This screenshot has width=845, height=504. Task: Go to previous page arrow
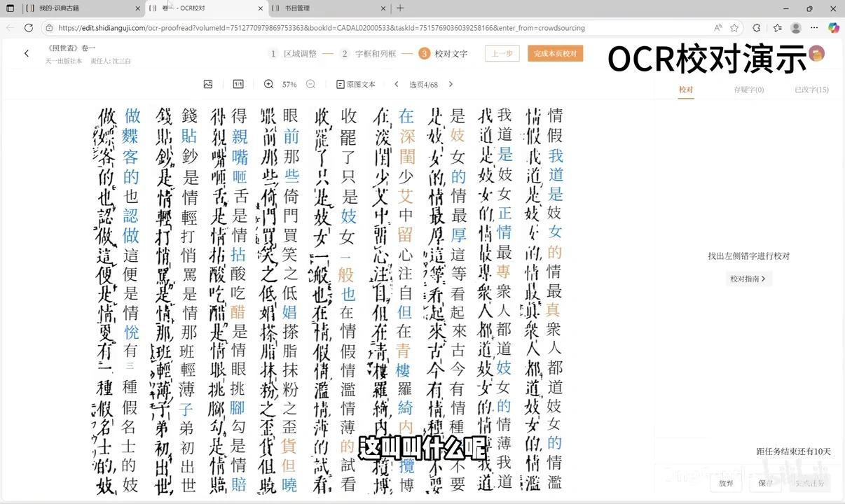point(397,84)
